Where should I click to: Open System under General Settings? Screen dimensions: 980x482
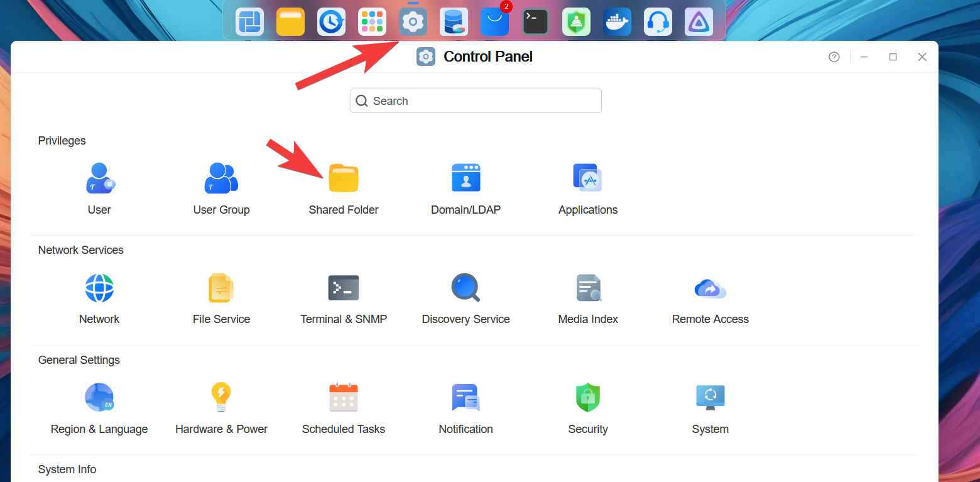coord(710,398)
